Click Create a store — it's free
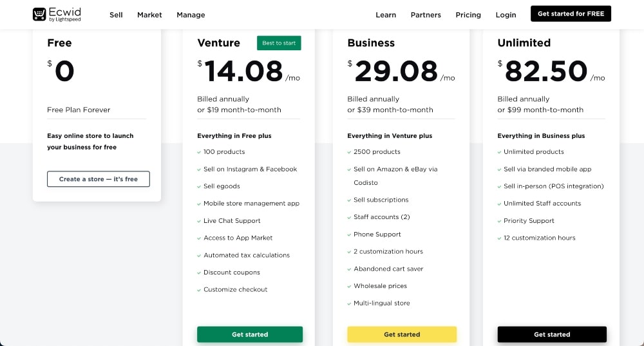 (x=98, y=179)
